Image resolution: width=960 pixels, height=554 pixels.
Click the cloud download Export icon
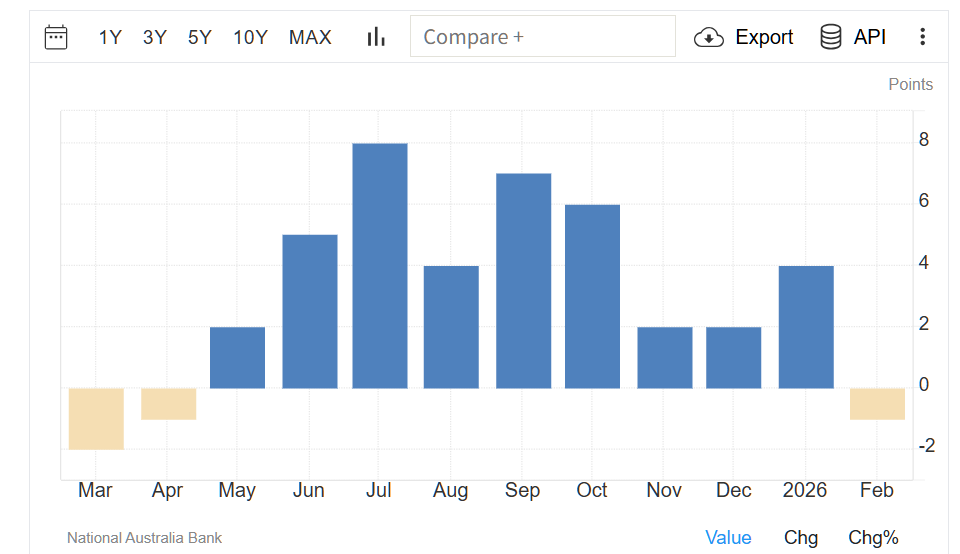[709, 37]
